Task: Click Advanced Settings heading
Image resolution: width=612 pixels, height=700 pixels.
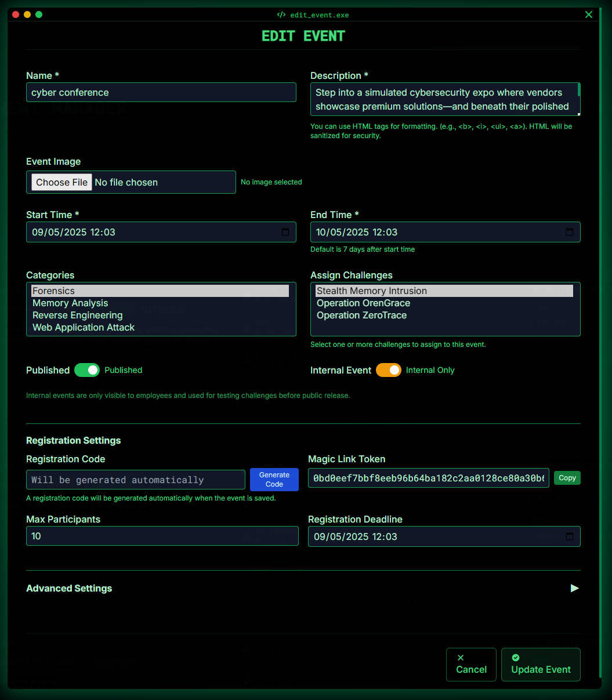Action: pyautogui.click(x=69, y=588)
